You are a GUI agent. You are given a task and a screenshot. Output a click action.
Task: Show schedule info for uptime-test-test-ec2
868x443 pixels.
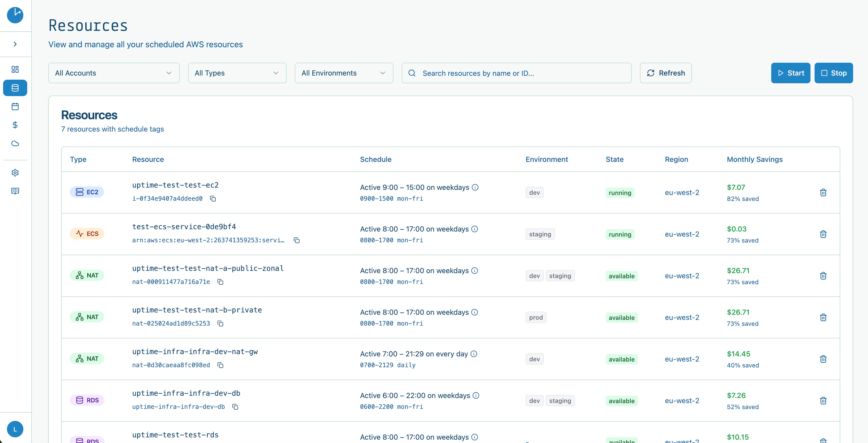[475, 187]
